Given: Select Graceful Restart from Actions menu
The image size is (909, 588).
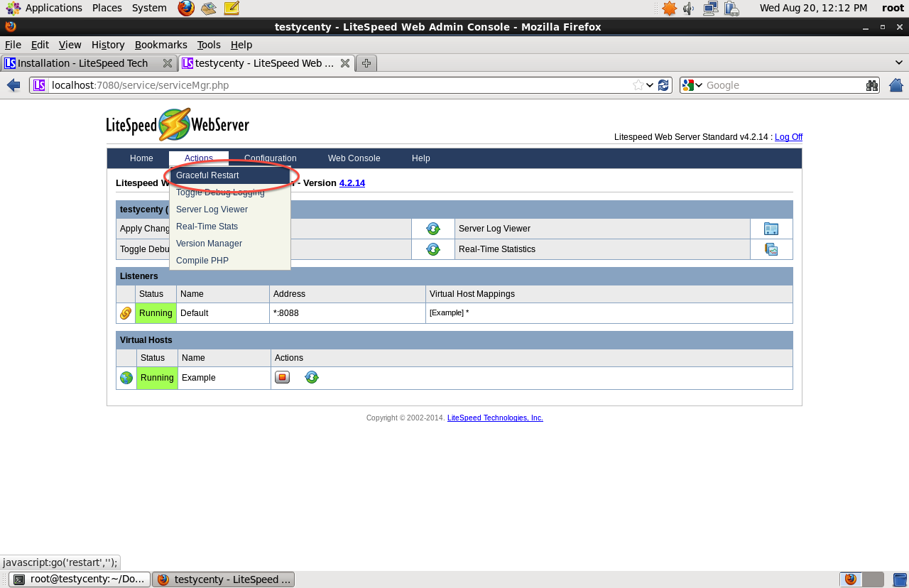Looking at the screenshot, I should tap(230, 175).
